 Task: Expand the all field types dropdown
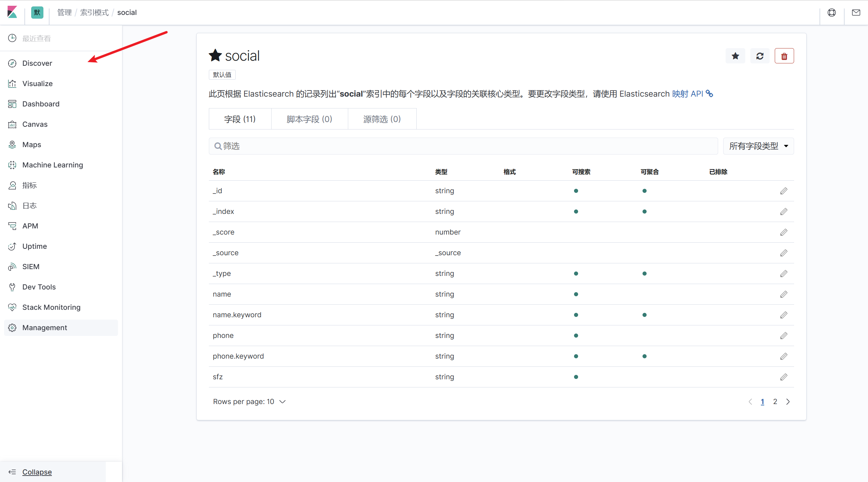758,146
